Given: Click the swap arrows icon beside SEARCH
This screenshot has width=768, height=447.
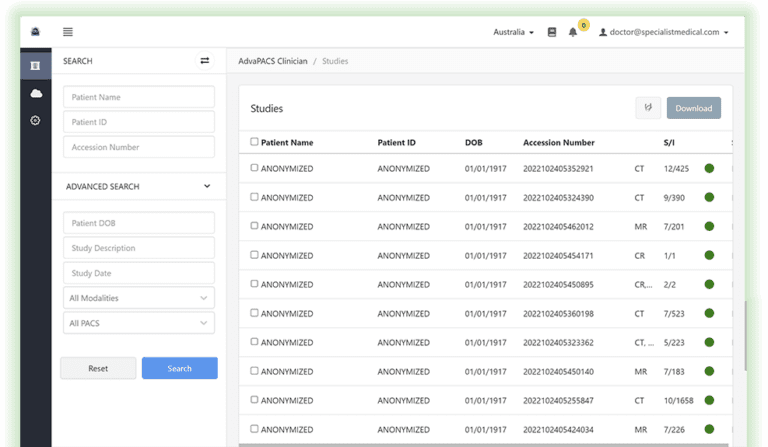Looking at the screenshot, I should pyautogui.click(x=205, y=61).
